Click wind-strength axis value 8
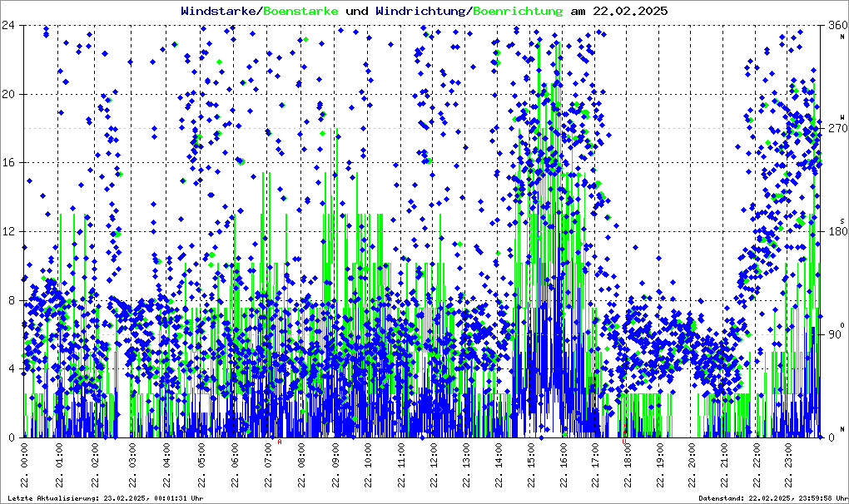This screenshot has width=849, height=504. pos(12,300)
